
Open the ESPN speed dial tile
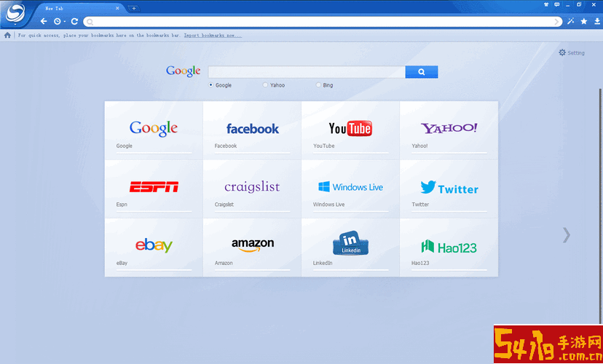[x=154, y=189]
